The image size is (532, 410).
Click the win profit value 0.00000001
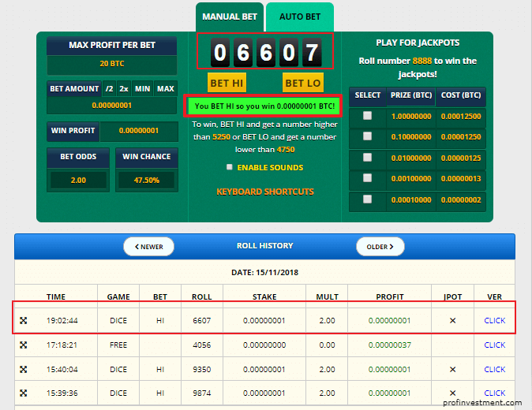pos(139,131)
